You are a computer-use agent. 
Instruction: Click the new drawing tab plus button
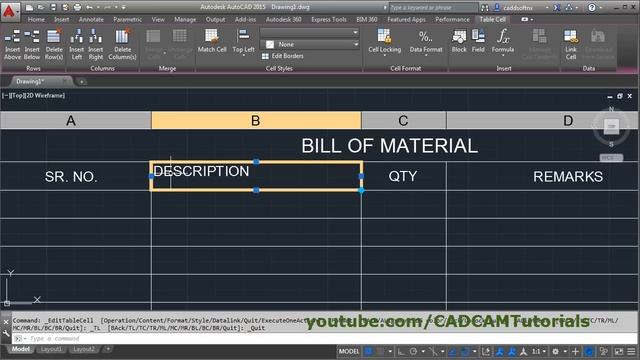[x=82, y=82]
